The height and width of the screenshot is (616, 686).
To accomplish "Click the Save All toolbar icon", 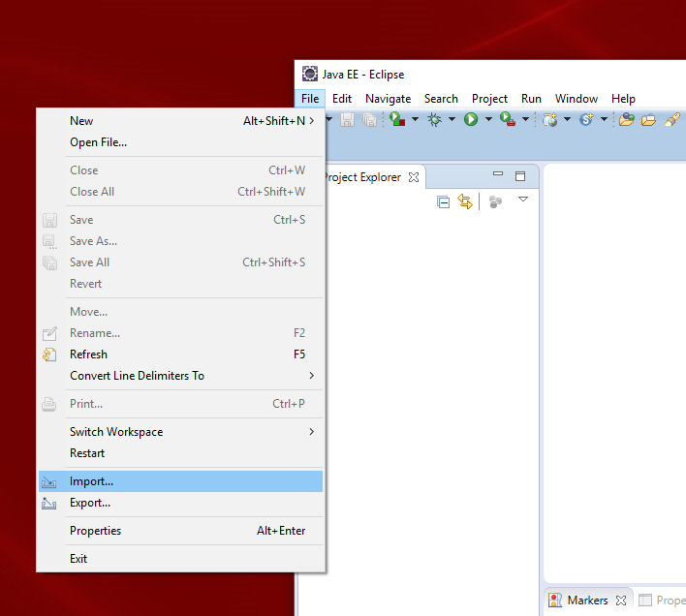I will (369, 120).
